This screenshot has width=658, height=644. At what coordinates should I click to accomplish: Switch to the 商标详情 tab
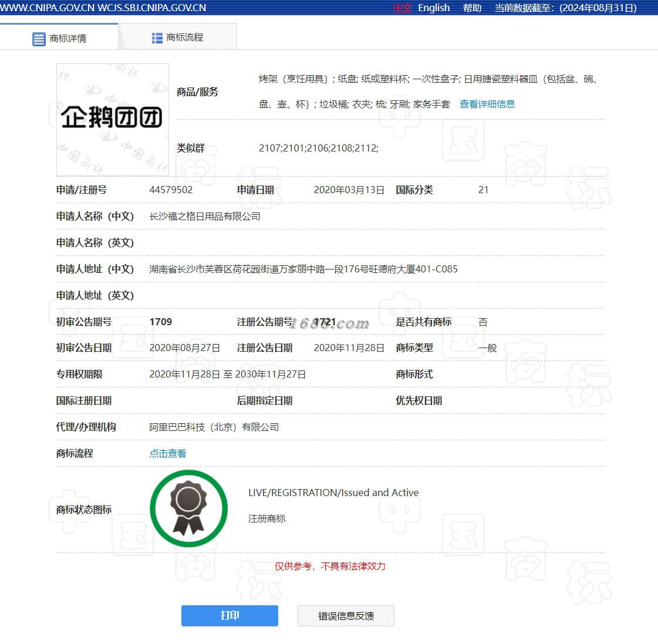(59, 38)
